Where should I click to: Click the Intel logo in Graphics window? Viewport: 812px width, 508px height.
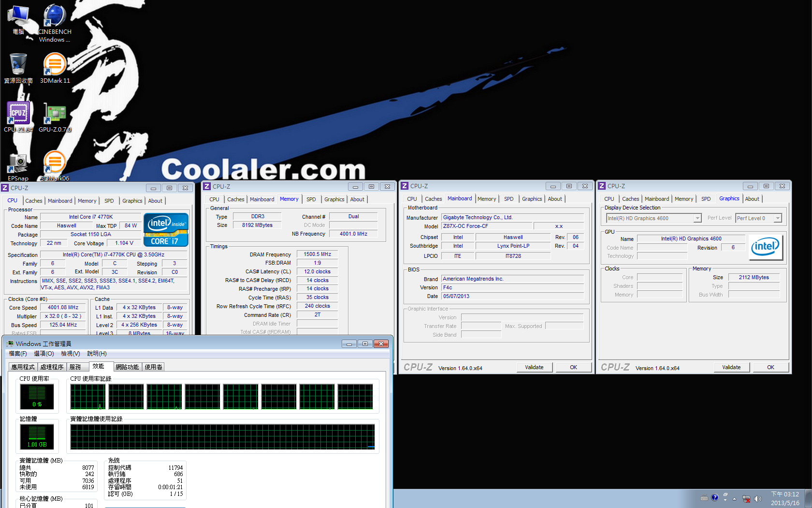tap(766, 247)
